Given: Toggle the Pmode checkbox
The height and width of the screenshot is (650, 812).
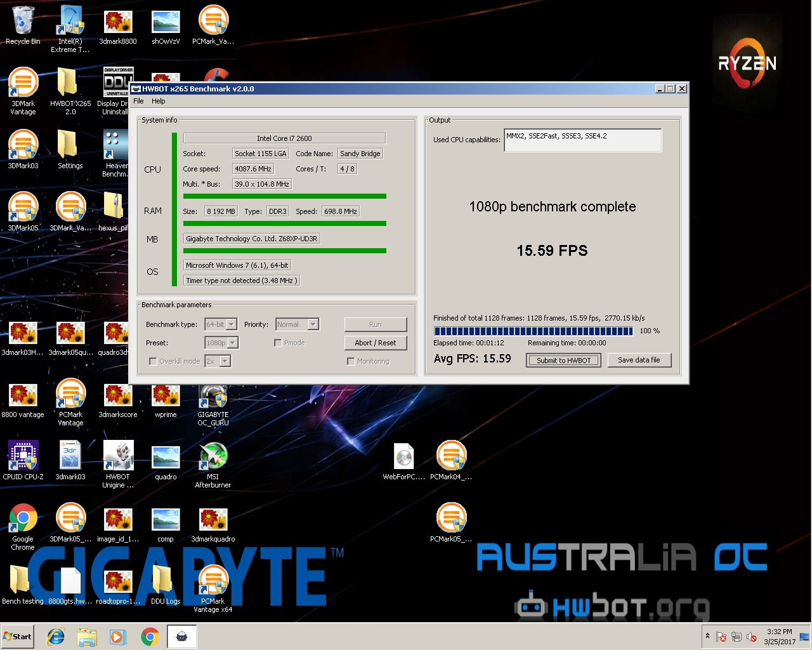Looking at the screenshot, I should click(x=278, y=343).
